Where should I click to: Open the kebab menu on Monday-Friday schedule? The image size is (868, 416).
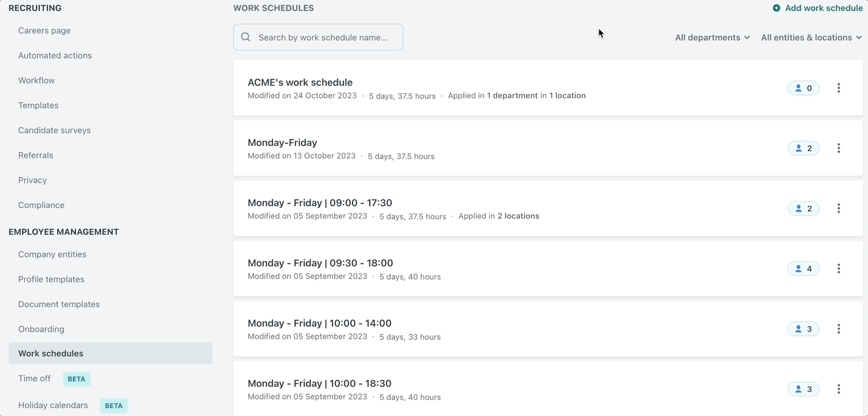pos(839,148)
